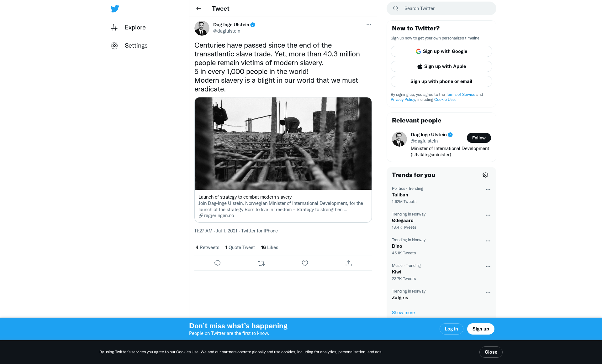
Task: Open the Terms of Service link
Action: coord(460,95)
